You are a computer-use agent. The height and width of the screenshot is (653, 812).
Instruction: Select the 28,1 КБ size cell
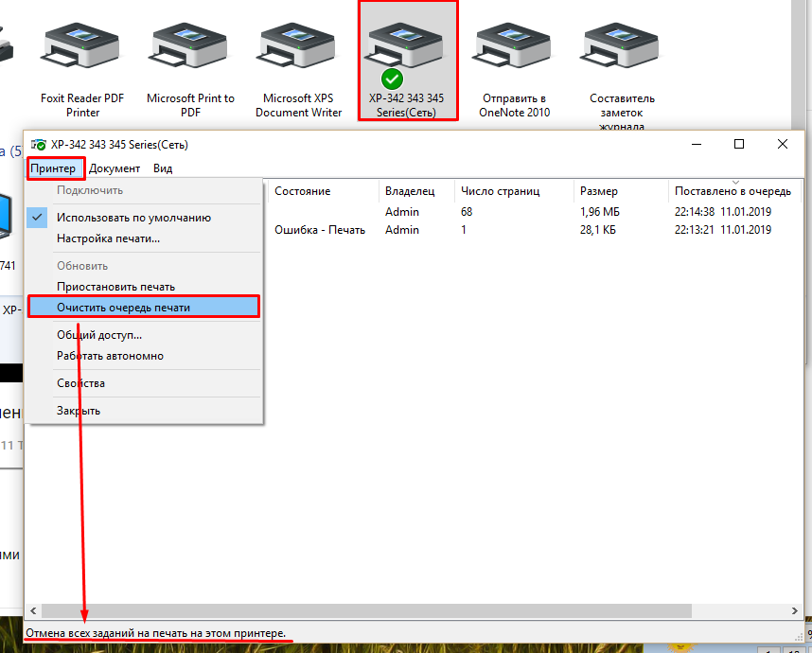tap(597, 229)
